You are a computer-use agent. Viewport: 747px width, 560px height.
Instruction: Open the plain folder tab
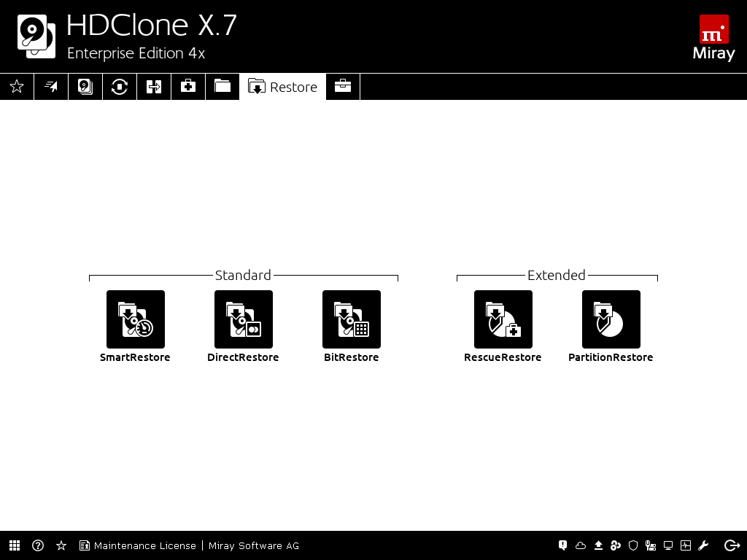click(222, 87)
